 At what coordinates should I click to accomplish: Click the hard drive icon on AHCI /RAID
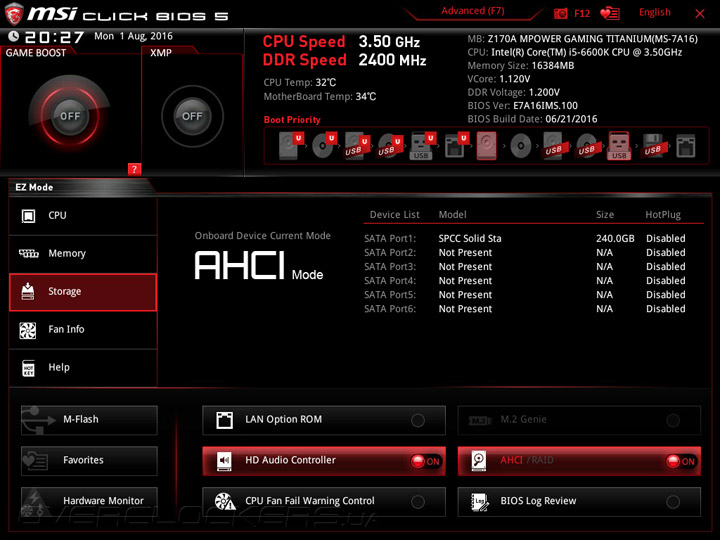479,461
